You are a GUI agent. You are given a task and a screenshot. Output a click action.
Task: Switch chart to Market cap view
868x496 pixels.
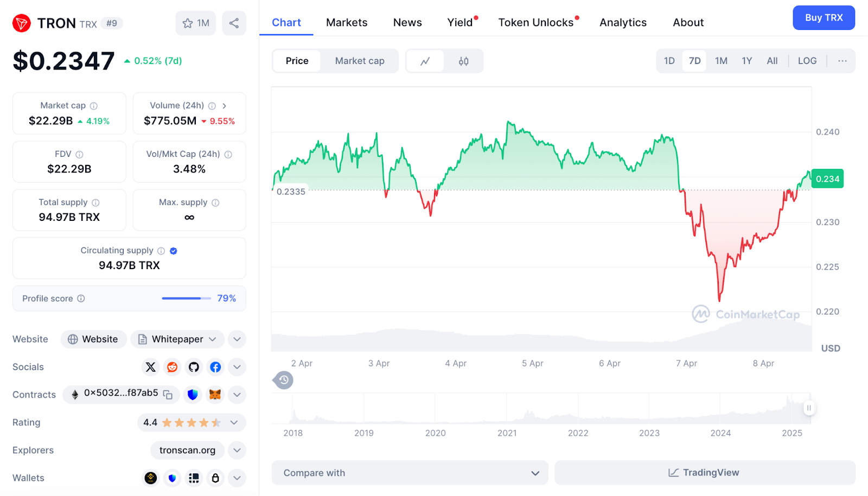pos(360,61)
